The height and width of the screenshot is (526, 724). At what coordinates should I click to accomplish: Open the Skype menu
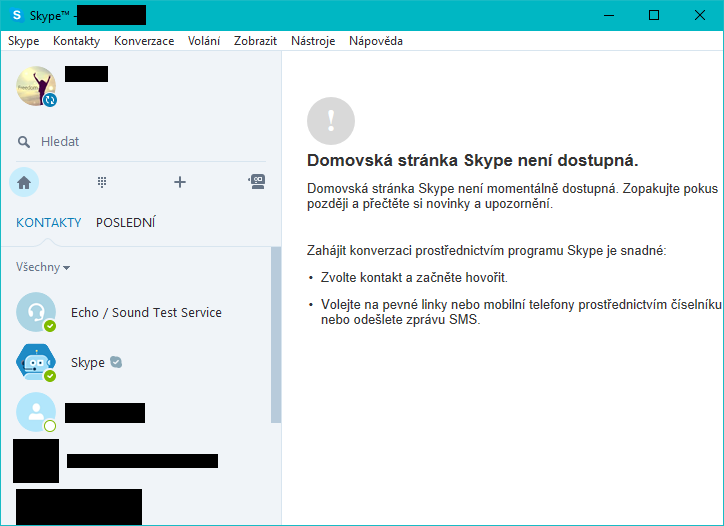click(23, 41)
